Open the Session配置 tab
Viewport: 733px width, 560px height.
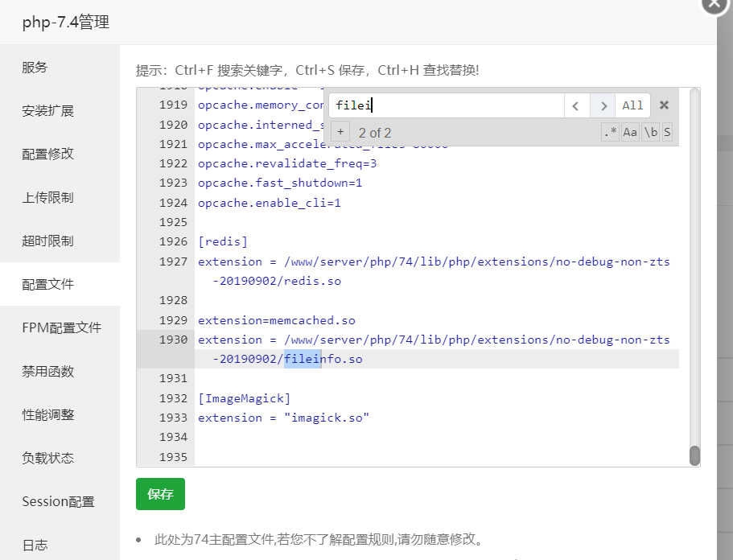(x=60, y=501)
